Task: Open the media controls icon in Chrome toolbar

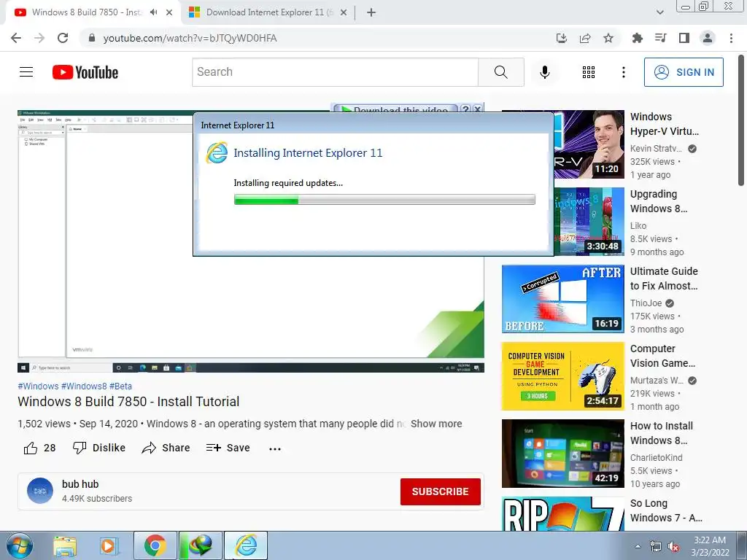Action: (x=661, y=38)
